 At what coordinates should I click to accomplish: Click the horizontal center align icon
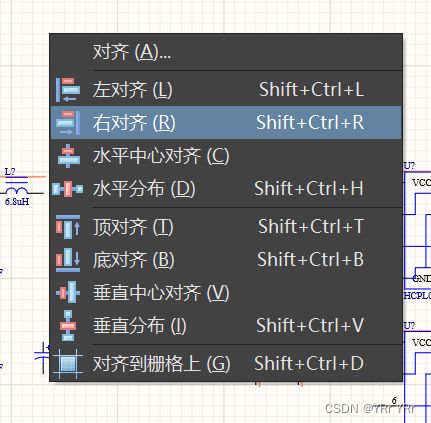(68, 156)
